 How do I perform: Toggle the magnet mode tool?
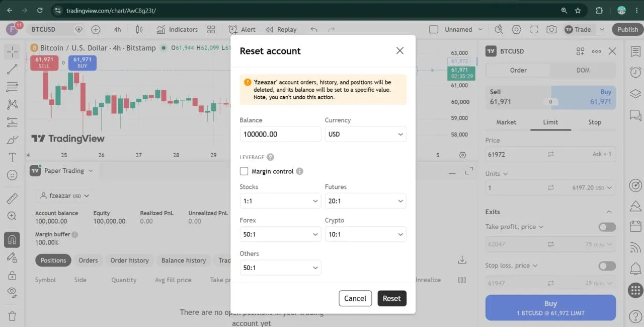tap(12, 239)
